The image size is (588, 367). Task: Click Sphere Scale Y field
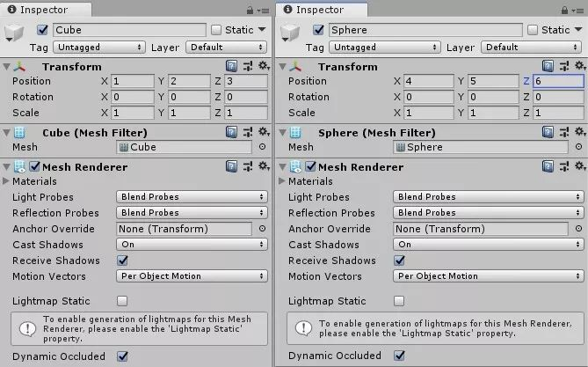(493, 113)
